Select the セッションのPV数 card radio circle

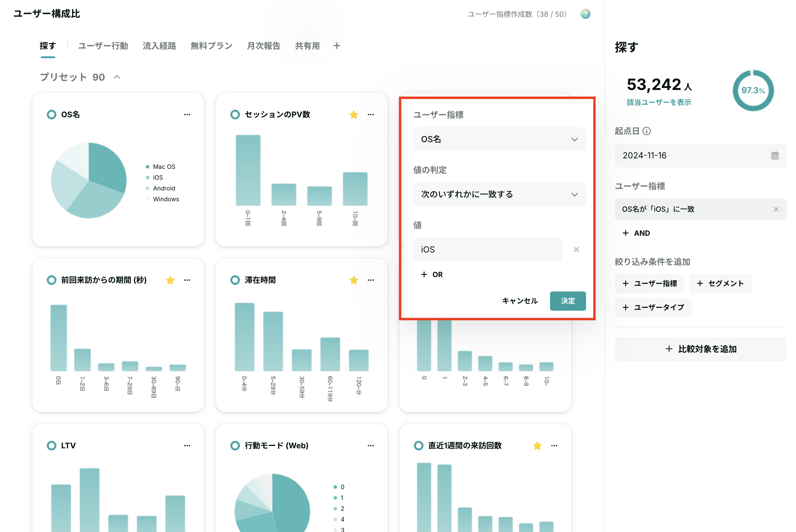point(235,115)
